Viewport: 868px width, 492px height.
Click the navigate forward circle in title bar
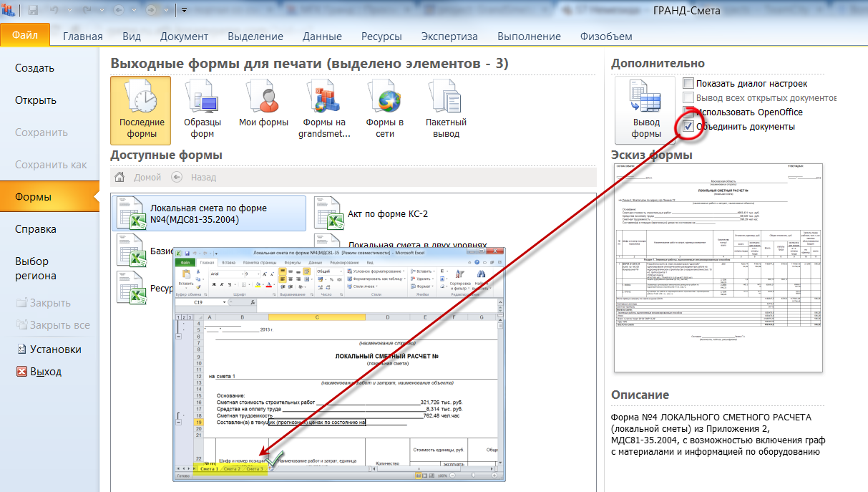(x=152, y=10)
